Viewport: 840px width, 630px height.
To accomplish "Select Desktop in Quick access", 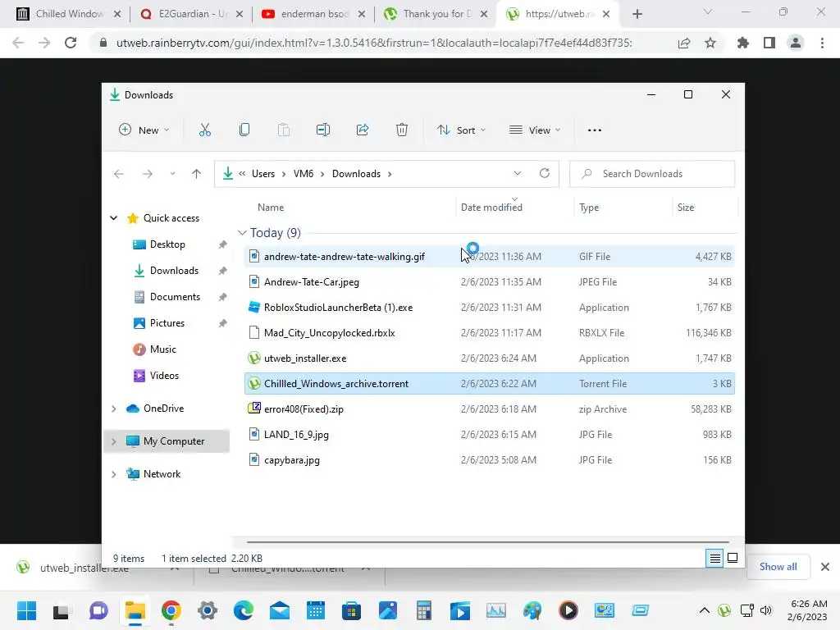I will coord(167,244).
